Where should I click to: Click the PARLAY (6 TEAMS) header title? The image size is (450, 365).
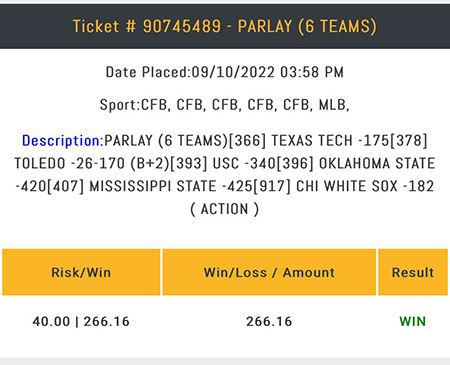[307, 26]
